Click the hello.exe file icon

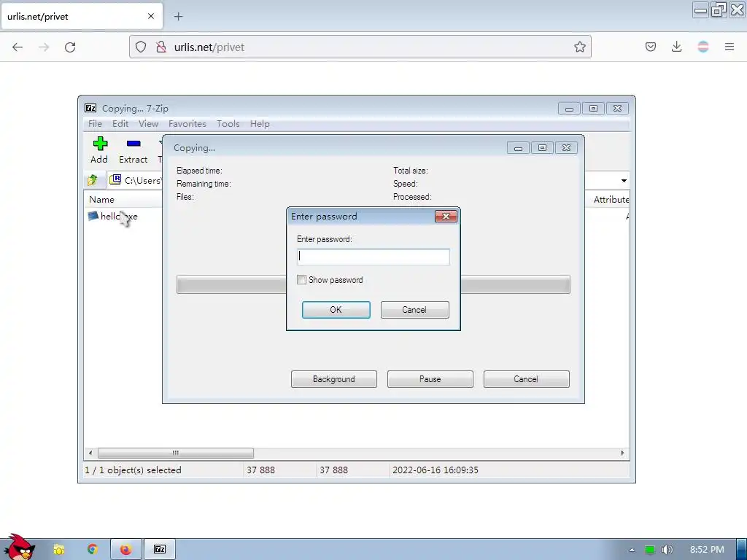pyautogui.click(x=93, y=216)
